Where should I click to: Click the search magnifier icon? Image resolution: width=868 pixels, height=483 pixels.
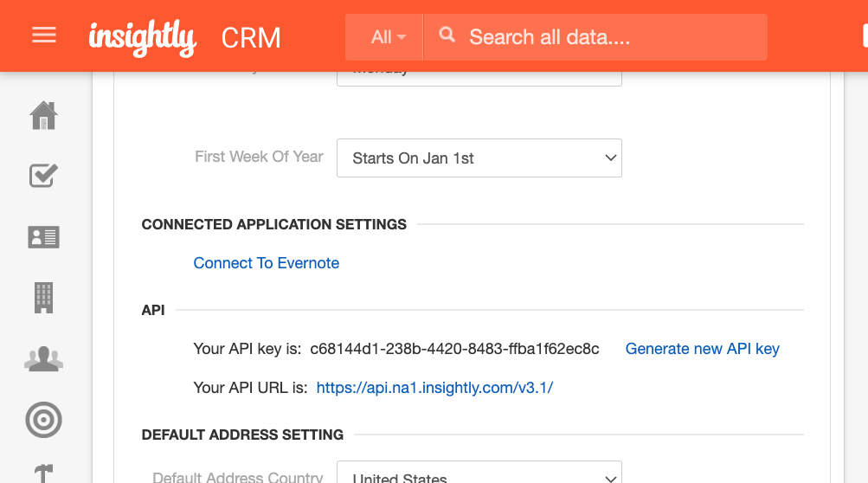pos(447,35)
